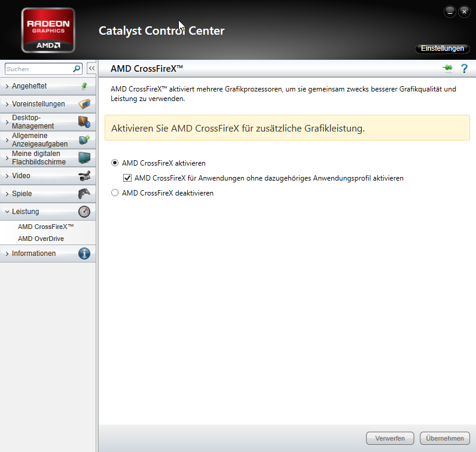Click the Allgemeine Anzeigeaufgaben display icon
476x452 pixels.
click(x=84, y=140)
